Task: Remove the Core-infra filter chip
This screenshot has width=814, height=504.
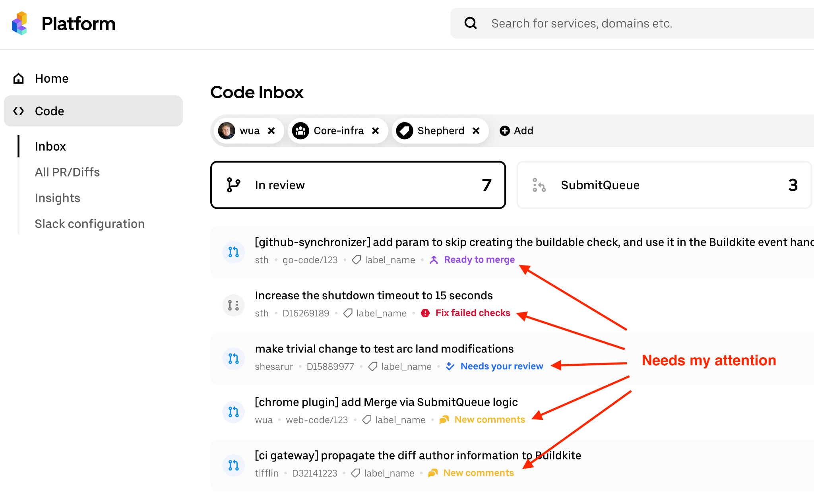Action: pyautogui.click(x=375, y=131)
